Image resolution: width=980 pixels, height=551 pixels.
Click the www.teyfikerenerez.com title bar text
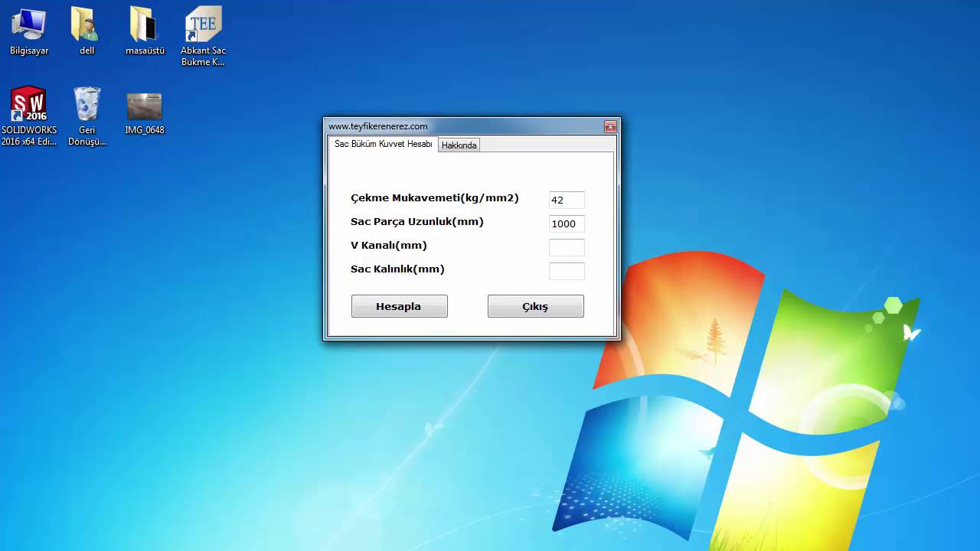(378, 126)
